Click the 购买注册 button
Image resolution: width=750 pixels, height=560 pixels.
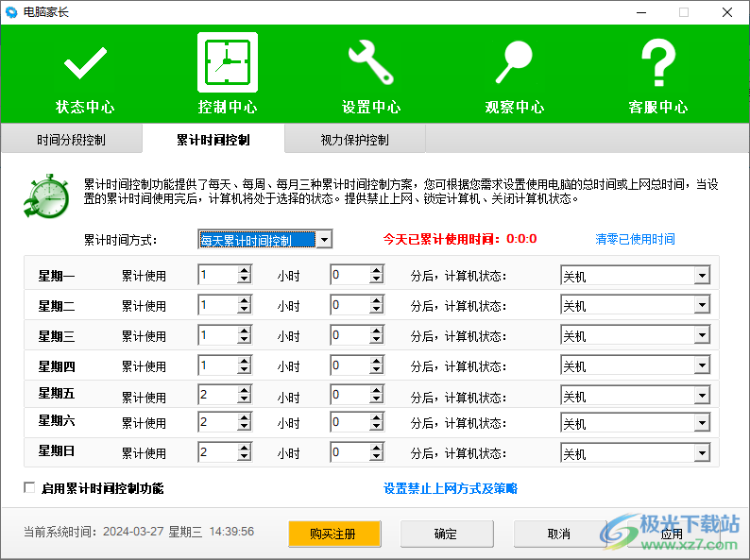(x=334, y=534)
